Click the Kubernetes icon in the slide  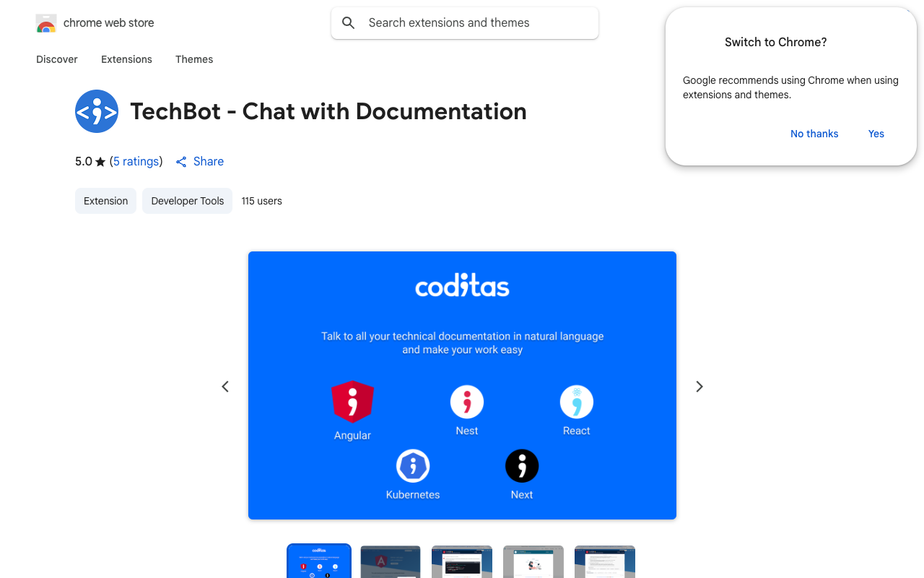pyautogui.click(x=413, y=466)
